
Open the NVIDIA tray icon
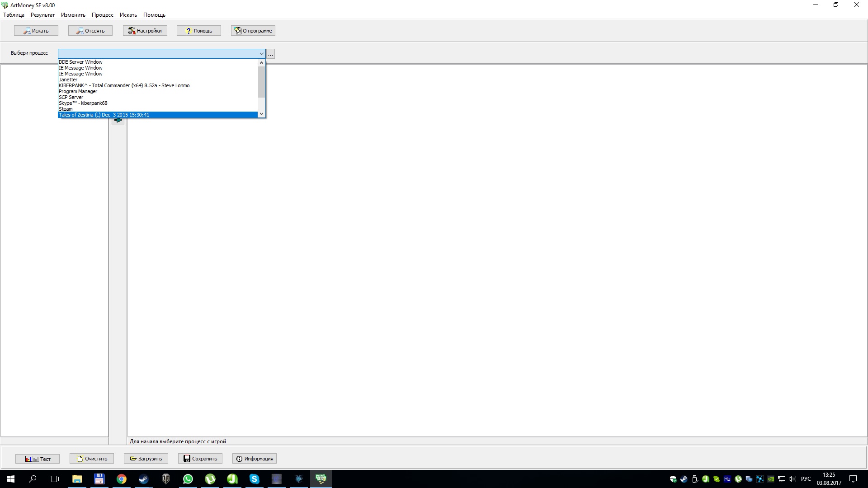coord(771,479)
